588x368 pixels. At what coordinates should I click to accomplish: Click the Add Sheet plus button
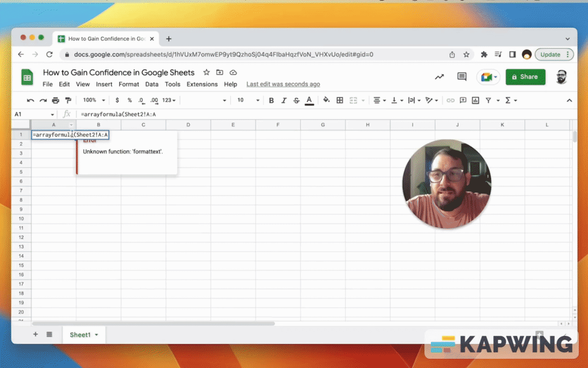point(35,334)
